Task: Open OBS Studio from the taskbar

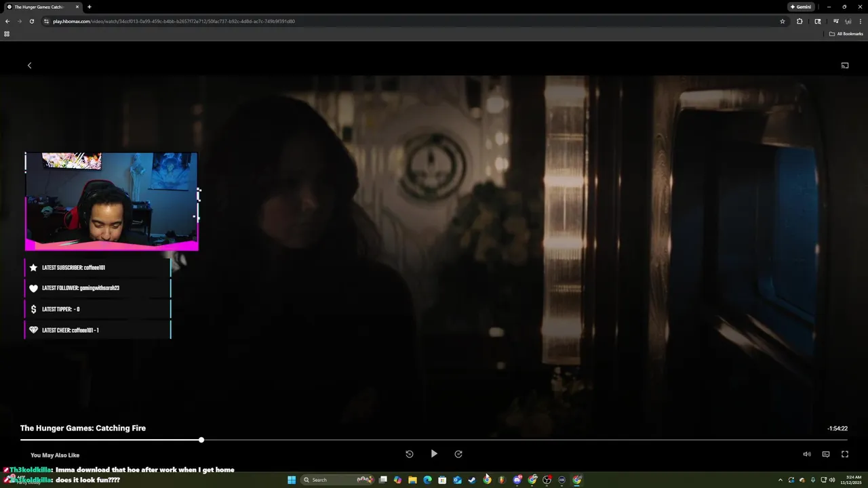Action: click(x=547, y=480)
